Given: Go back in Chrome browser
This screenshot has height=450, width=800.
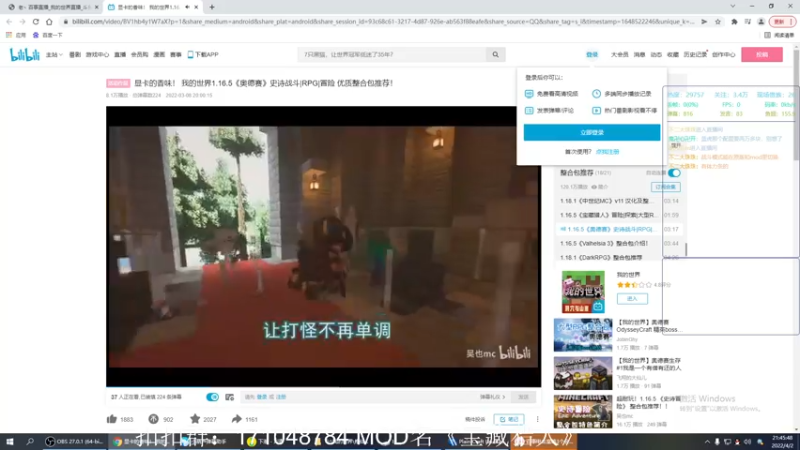Looking at the screenshot, I should pos(9,21).
